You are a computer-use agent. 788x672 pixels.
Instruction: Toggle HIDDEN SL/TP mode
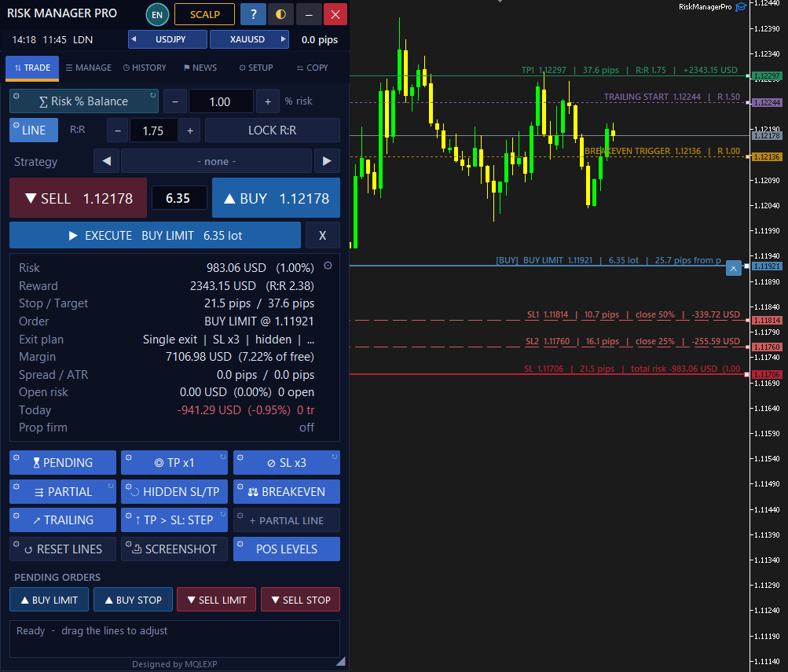pyautogui.click(x=174, y=491)
